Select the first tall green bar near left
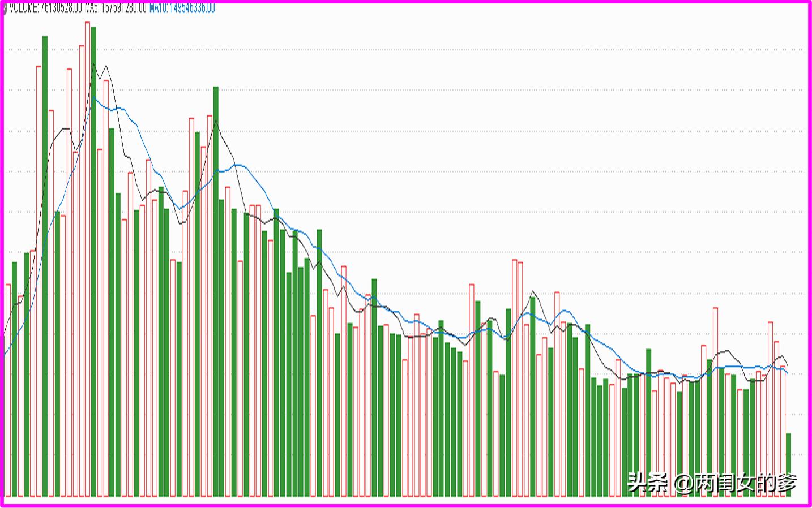812x508 pixels. pos(45,266)
